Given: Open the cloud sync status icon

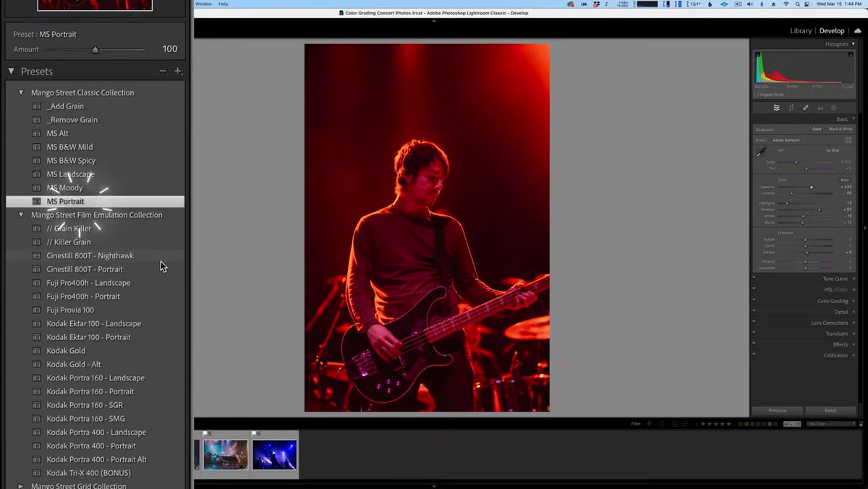Looking at the screenshot, I should click(858, 31).
